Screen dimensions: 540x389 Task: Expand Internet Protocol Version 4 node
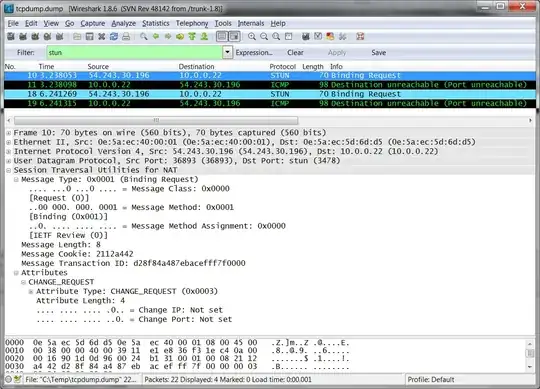pos(9,151)
